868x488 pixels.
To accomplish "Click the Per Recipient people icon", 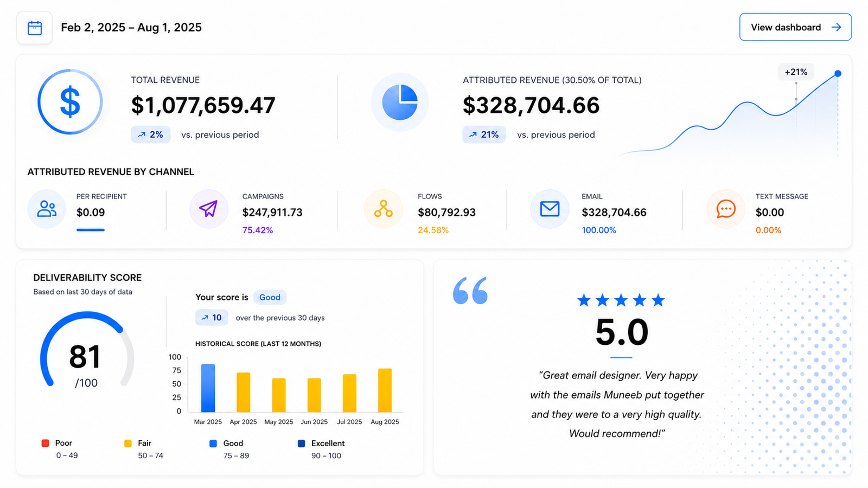I will [x=47, y=209].
